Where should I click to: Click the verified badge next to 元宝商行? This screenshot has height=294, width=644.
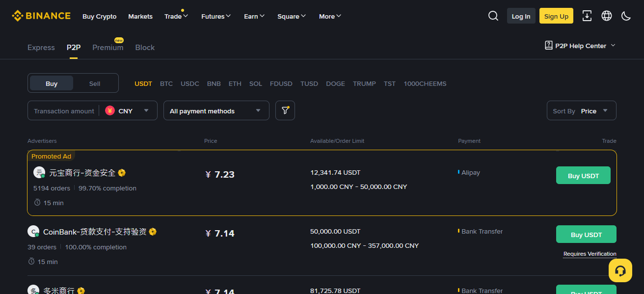coord(122,173)
